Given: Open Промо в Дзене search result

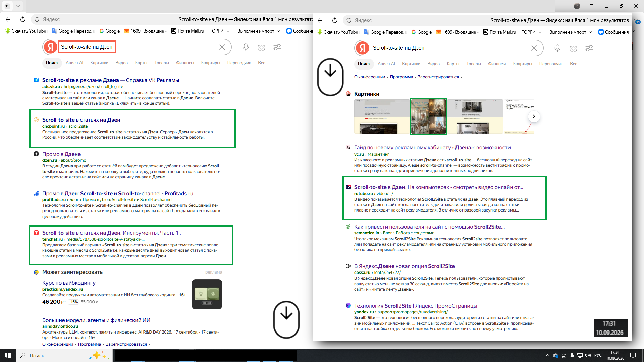Looking at the screenshot, I should pos(61,154).
